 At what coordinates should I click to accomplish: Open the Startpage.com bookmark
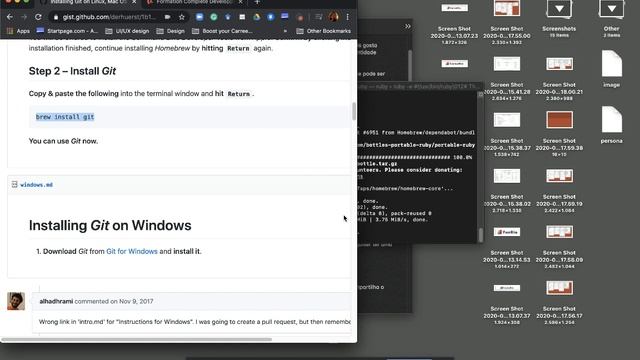pos(67,31)
